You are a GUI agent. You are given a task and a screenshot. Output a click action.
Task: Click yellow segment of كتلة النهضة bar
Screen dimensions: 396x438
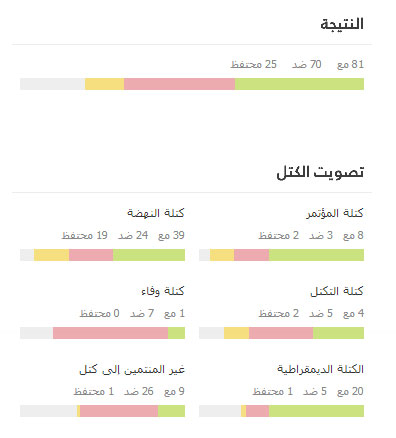pos(52,255)
